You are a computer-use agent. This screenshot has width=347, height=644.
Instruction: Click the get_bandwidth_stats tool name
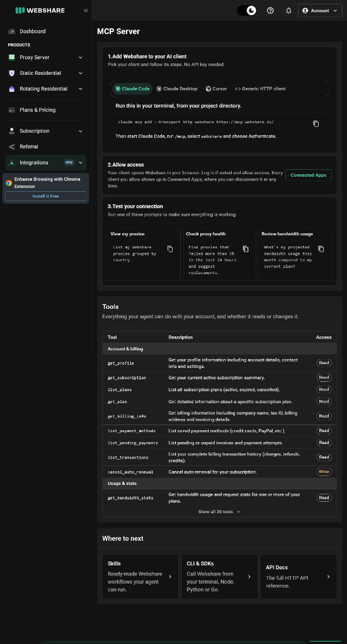[130, 498]
